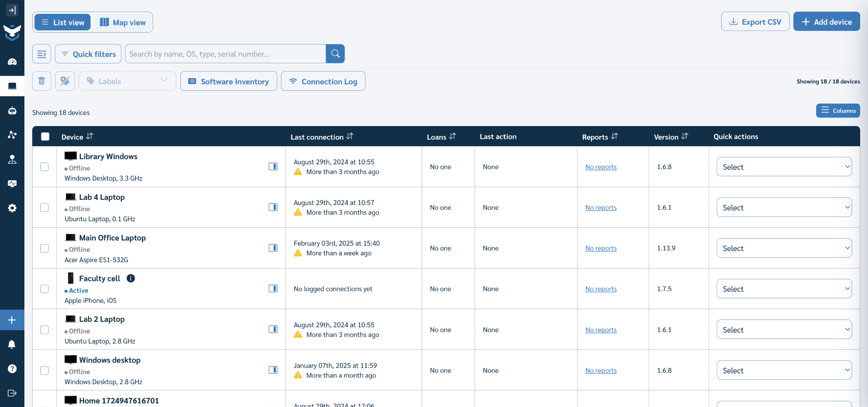Click the logout icon in sidebar

pyautogui.click(x=12, y=393)
